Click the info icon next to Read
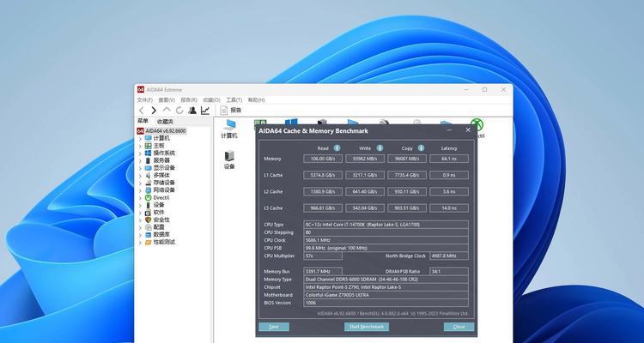This screenshot has height=343, width=644. coord(337,148)
